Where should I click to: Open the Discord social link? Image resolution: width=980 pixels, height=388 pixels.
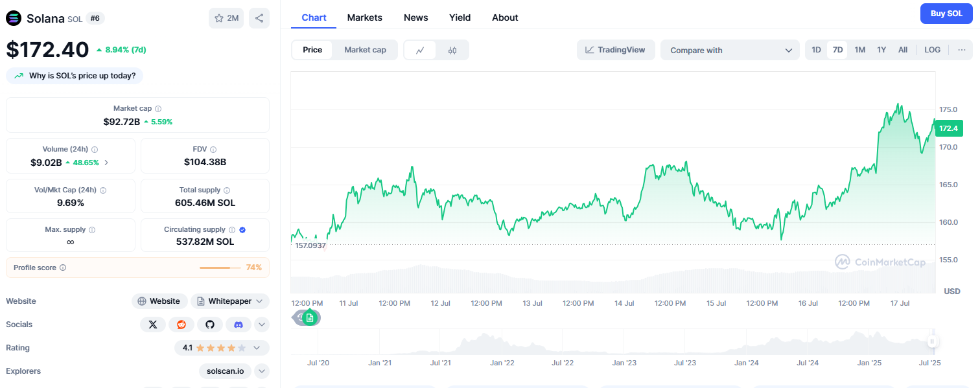[x=239, y=325]
